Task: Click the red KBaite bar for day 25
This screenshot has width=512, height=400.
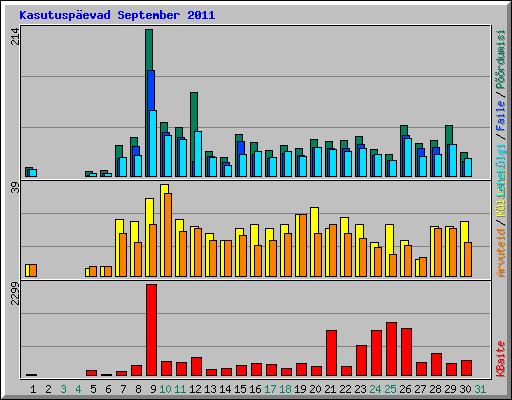Action: pos(391,349)
